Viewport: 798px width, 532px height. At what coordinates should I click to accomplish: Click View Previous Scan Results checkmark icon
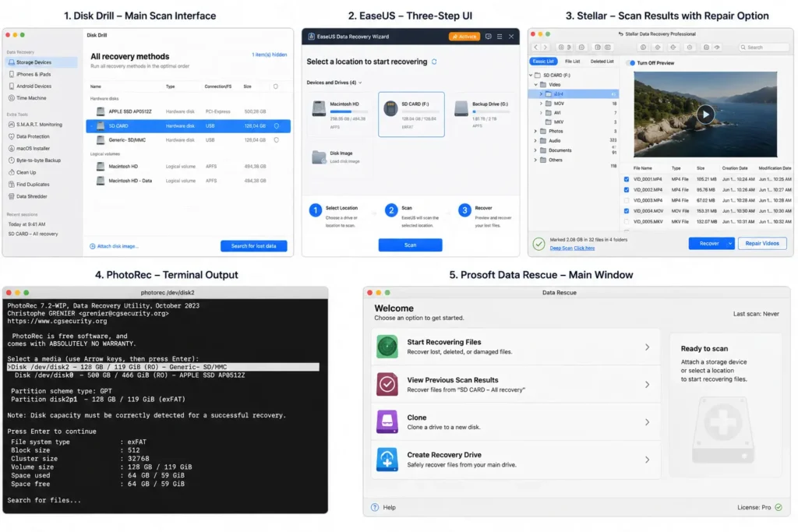(x=387, y=384)
